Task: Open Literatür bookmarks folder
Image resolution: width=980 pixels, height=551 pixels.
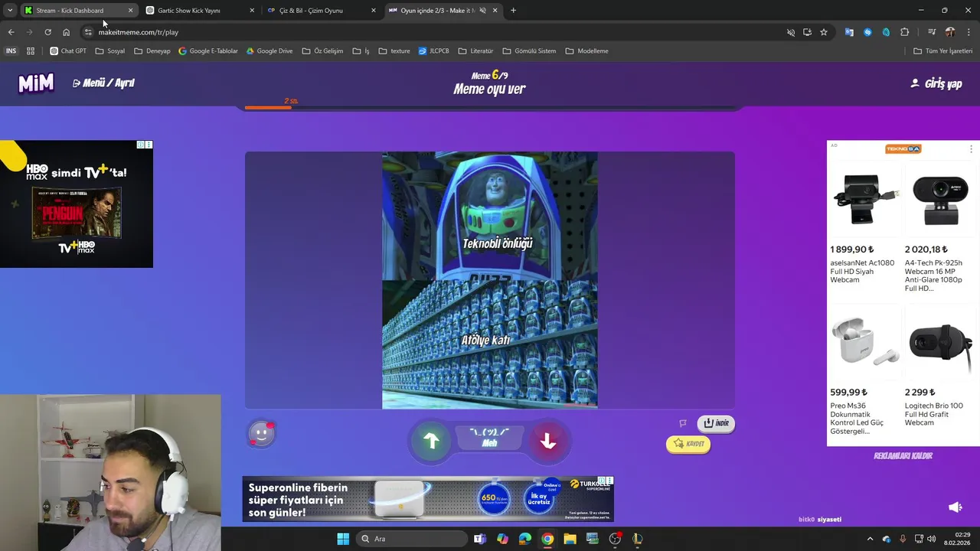Action: coord(475,51)
